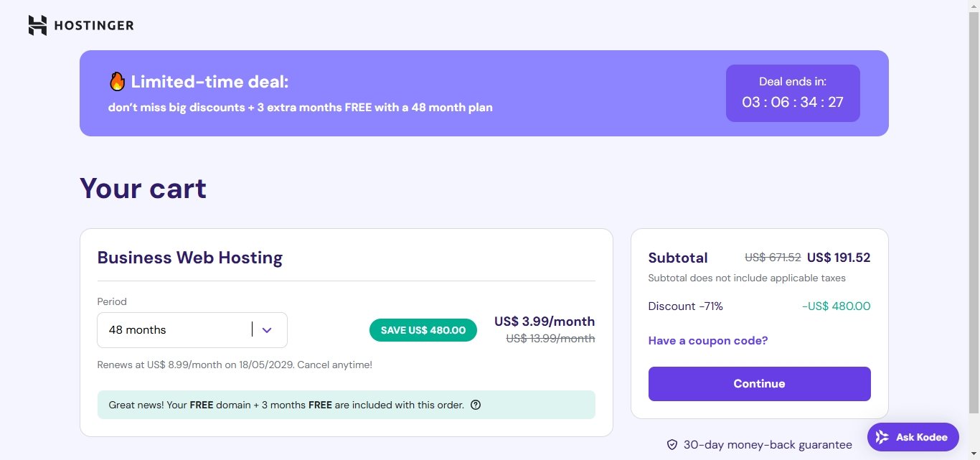The image size is (980, 460).
Task: Click the SAVE US$ 480.00 badge
Action: (x=423, y=330)
